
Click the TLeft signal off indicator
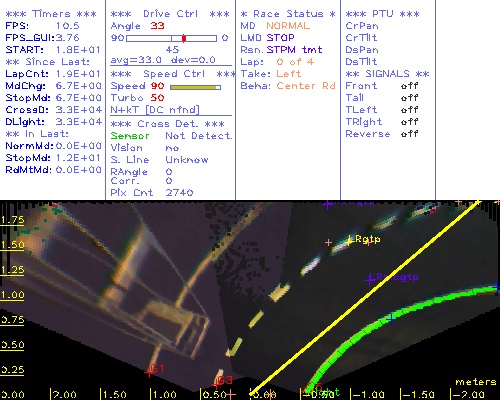tap(409, 110)
